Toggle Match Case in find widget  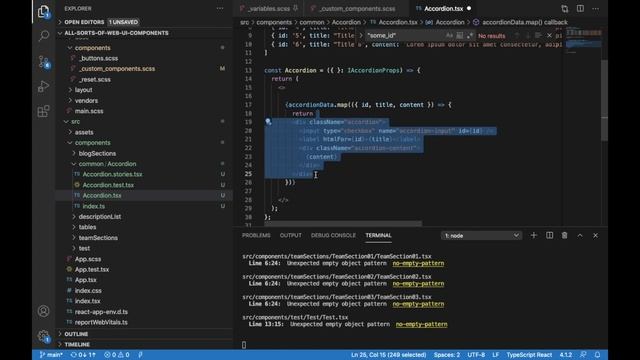click(x=449, y=36)
